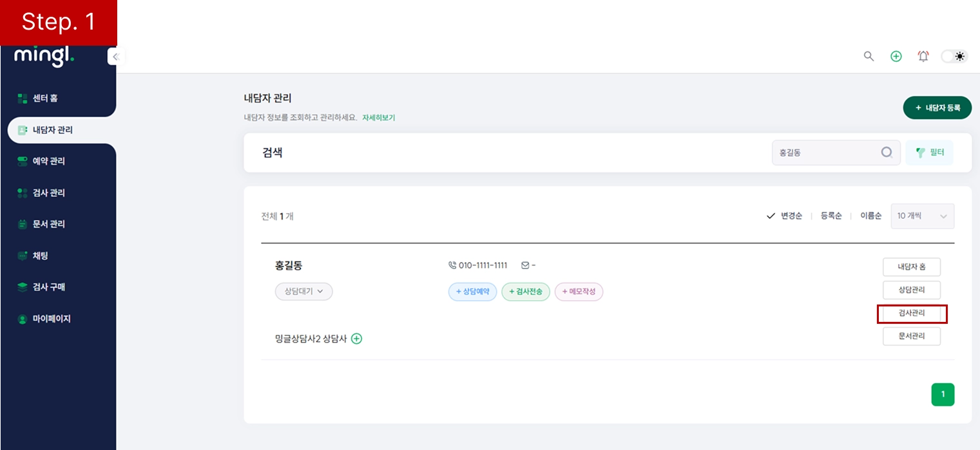This screenshot has width=980, height=450.
Task: Open 검사 구매 from sidebar menu
Action: 48,287
